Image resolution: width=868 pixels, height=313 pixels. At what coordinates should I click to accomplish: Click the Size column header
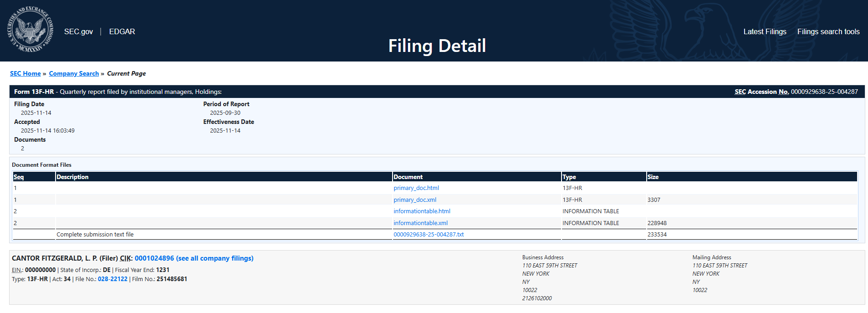point(653,177)
